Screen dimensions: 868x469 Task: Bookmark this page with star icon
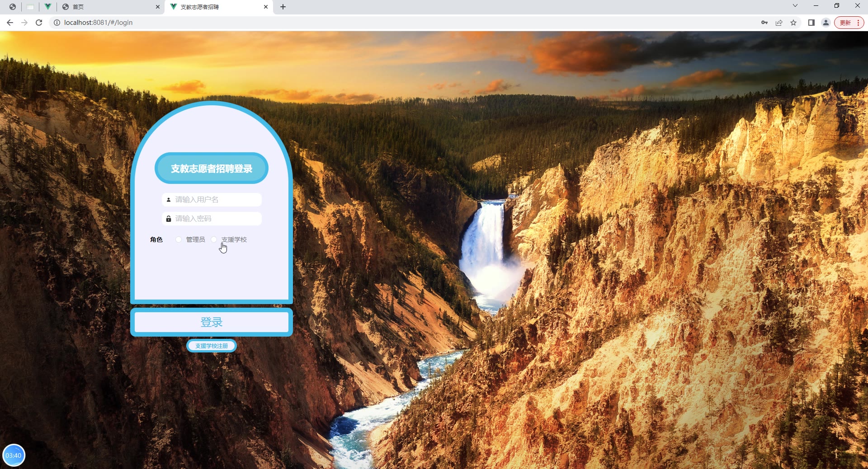click(793, 23)
